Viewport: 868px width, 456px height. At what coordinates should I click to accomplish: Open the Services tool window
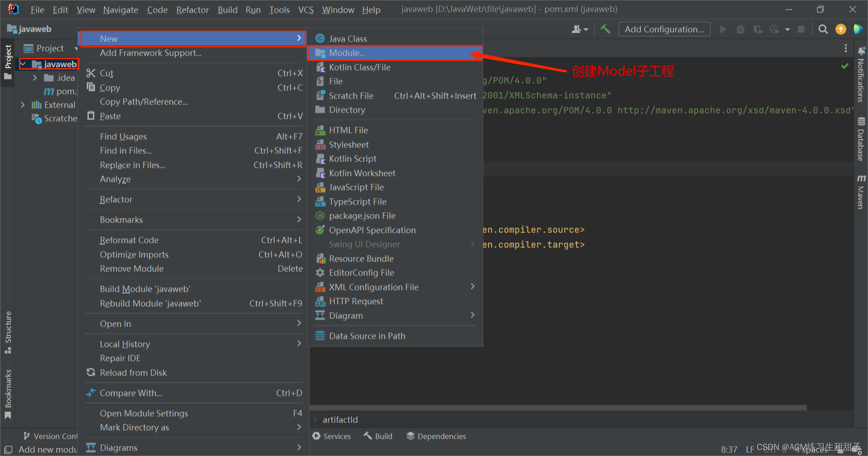coord(331,436)
